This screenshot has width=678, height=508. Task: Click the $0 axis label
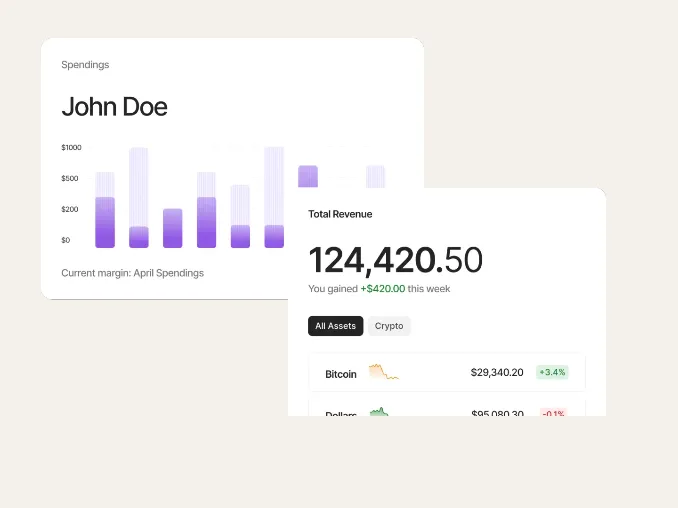click(x=65, y=240)
